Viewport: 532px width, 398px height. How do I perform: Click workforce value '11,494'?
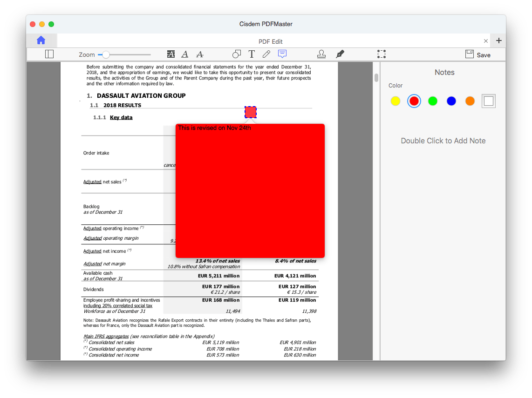point(233,311)
